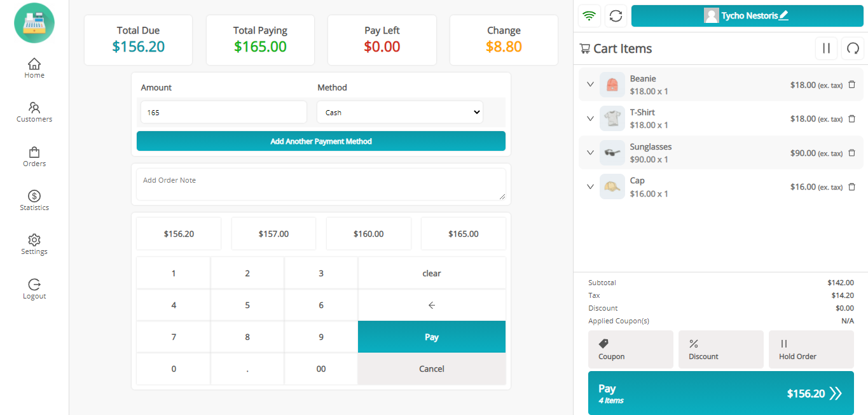Click the pause cart icon beside Cart Items
Viewport: 868px width, 415px height.
(826, 48)
